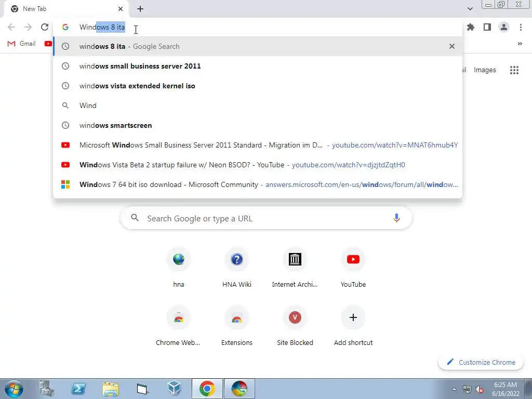Select 'windows small business server 2011' suggestion
Screen dimensions: 532x399
[258, 66]
